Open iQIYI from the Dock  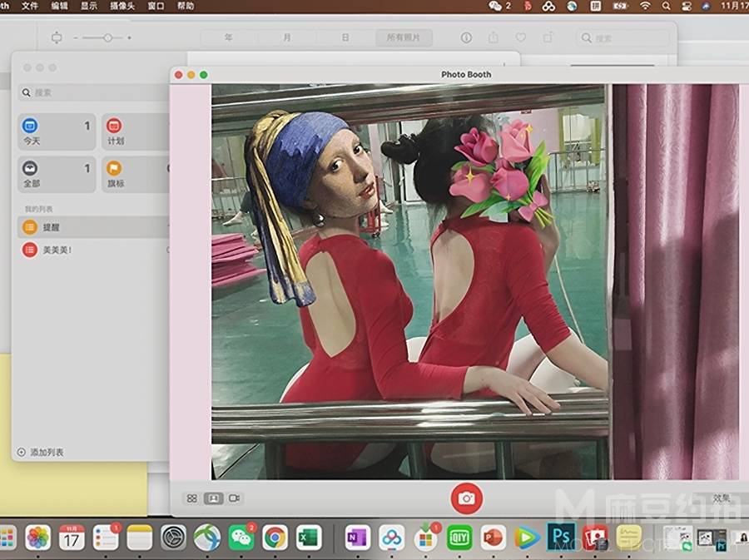459,538
